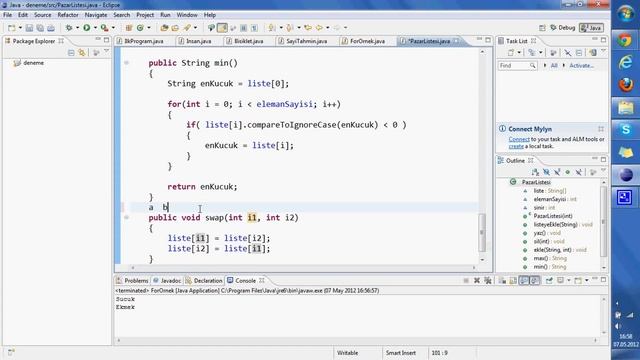
Task: Open Skype from the Windows taskbar
Action: click(x=625, y=130)
